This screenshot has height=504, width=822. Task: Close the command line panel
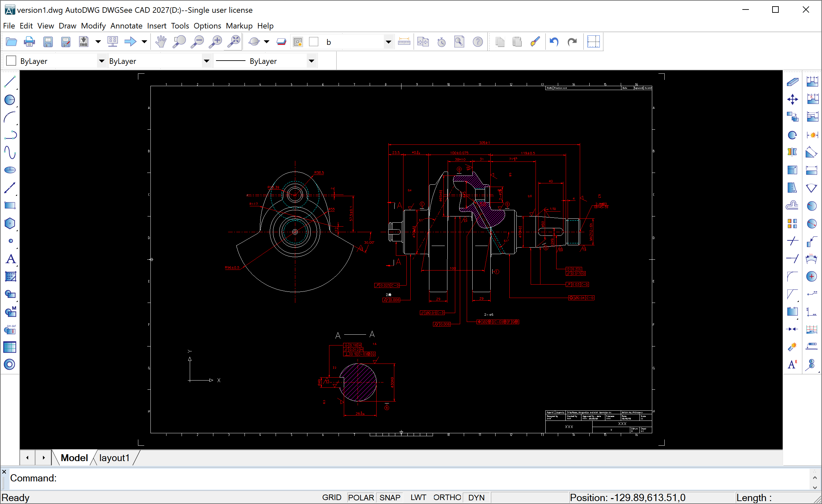(x=4, y=472)
